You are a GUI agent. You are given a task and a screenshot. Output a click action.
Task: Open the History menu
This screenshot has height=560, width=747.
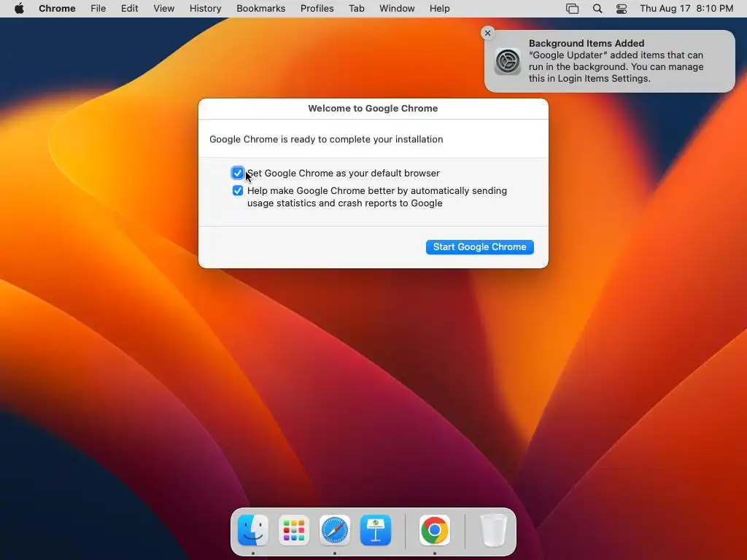205,9
